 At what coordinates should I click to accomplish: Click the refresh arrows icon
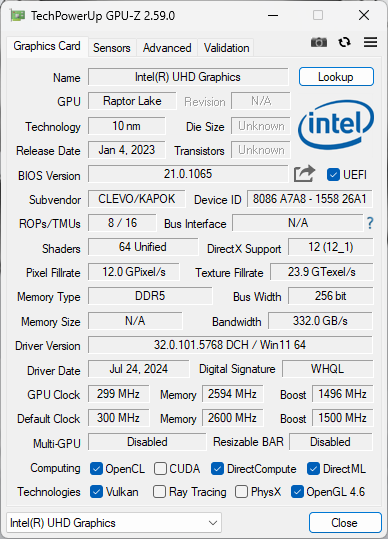click(x=344, y=42)
